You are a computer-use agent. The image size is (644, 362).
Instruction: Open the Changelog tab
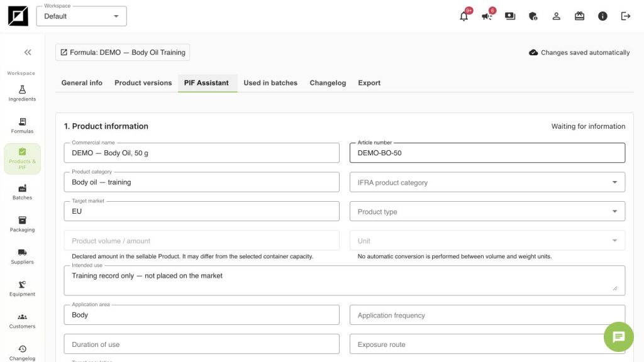(x=328, y=83)
